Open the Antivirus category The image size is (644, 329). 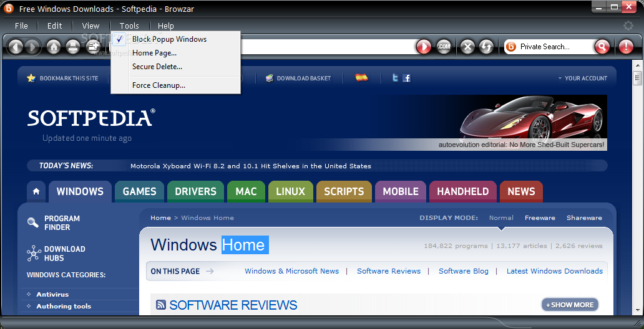click(52, 294)
